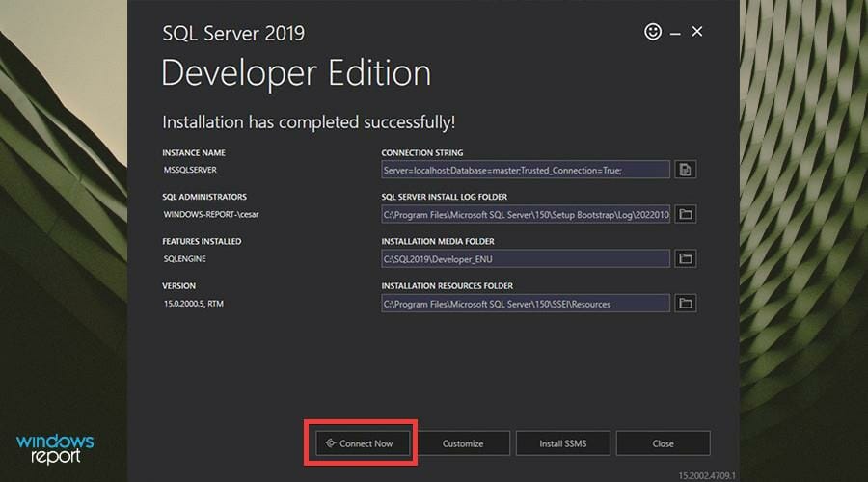Click inside the Connection String field
Screen dimensions: 868x482
[x=526, y=170]
